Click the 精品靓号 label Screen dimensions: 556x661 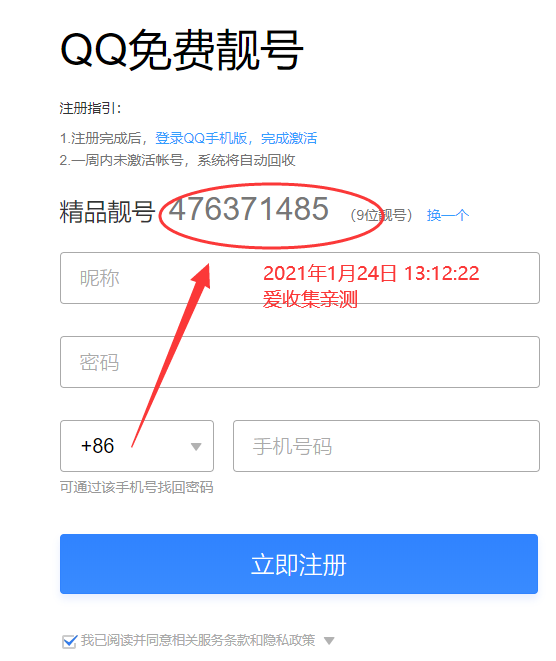pyautogui.click(x=107, y=211)
